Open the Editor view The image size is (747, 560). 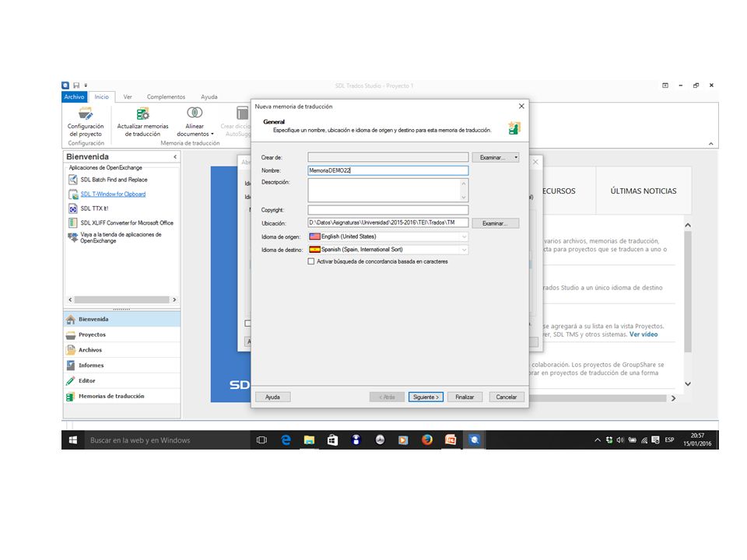coord(122,380)
